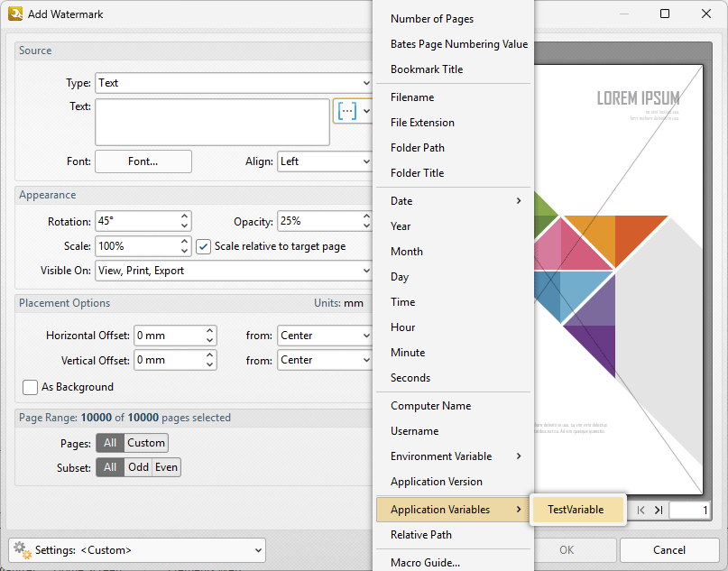Close the Add Watermark dialog
The image size is (728, 571).
tap(706, 14)
